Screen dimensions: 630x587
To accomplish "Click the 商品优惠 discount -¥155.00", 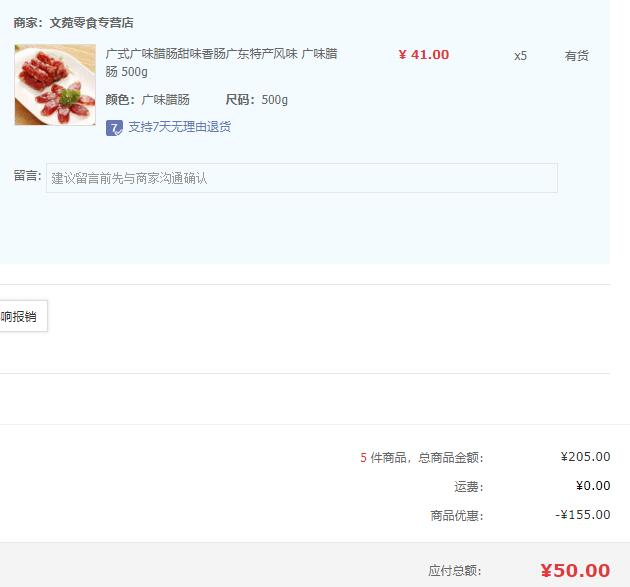I will click(583, 515).
